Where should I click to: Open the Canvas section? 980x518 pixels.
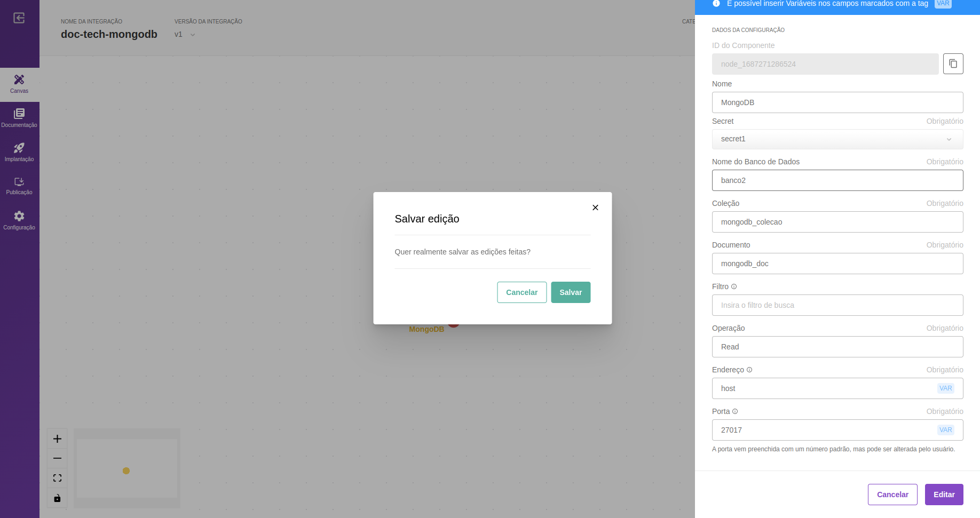click(19, 84)
